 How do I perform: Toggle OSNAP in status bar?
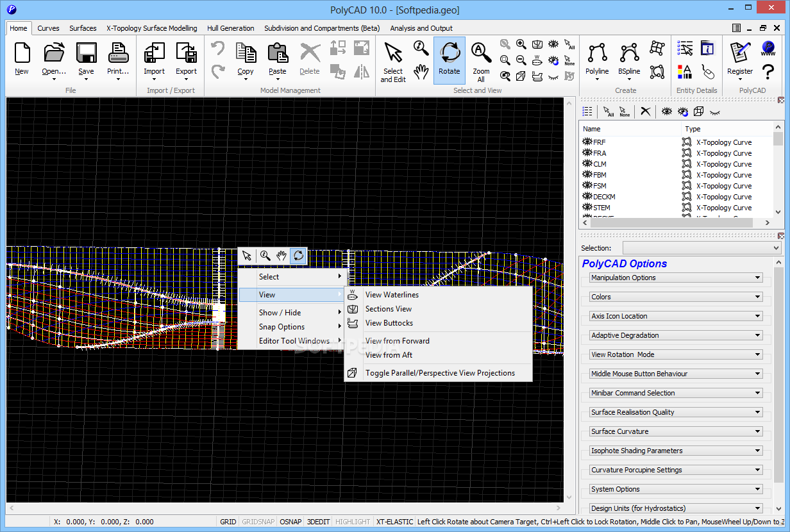tap(290, 522)
